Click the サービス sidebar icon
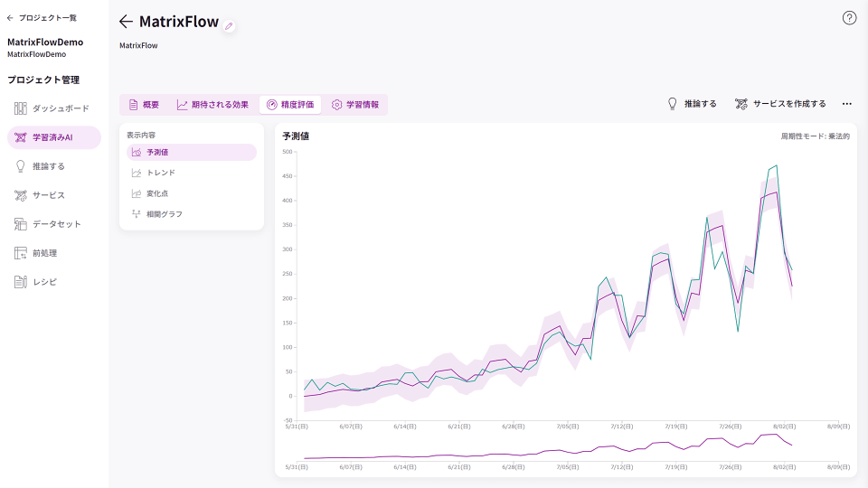868x488 pixels. click(x=21, y=195)
